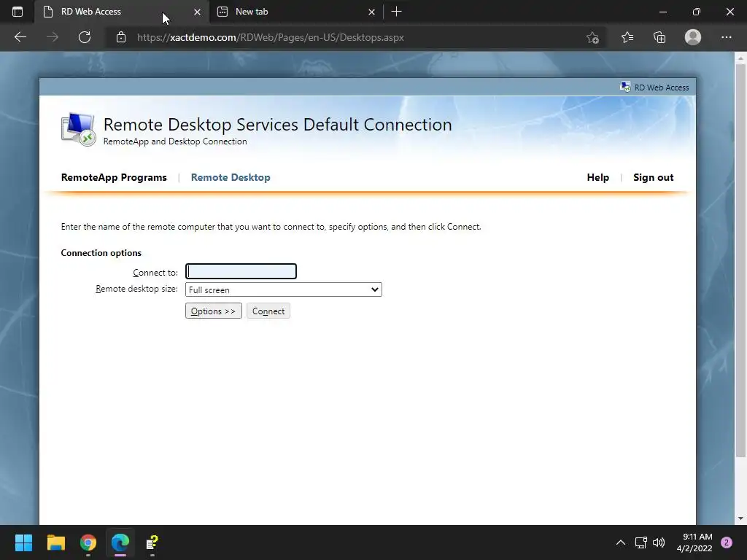Viewport: 747px width, 560px height.
Task: Close the New tab tab
Action: point(371,12)
